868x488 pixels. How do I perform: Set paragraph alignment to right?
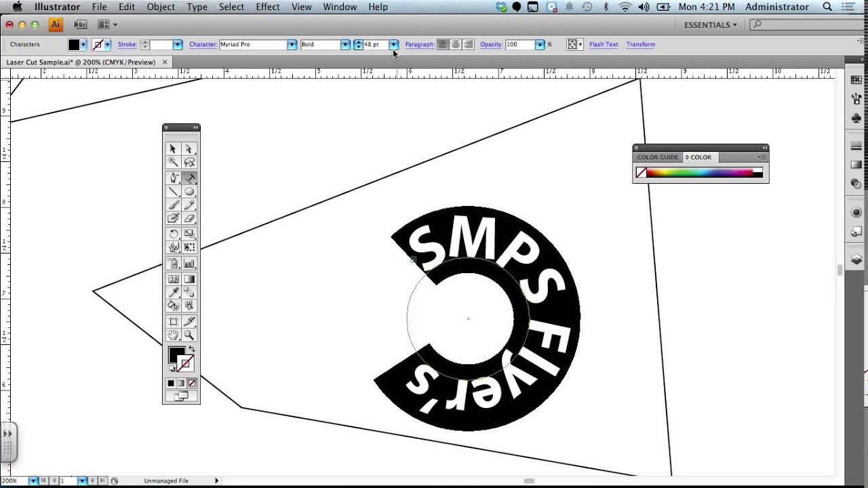(468, 45)
